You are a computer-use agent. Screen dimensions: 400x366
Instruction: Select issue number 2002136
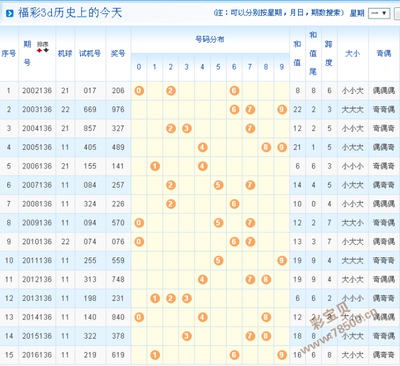[37, 91]
